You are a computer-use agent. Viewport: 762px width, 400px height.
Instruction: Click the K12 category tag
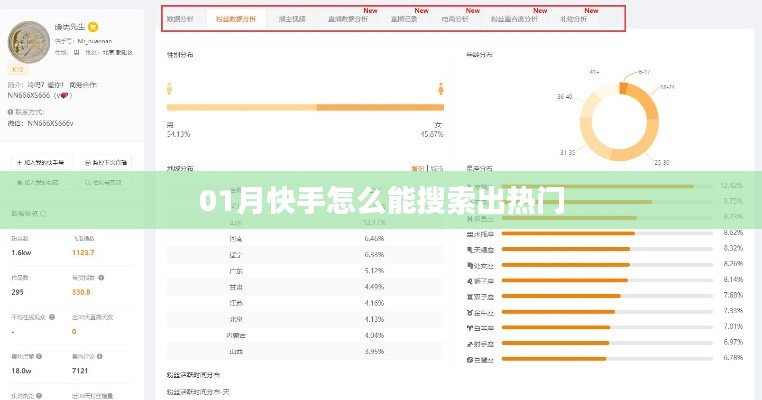click(x=17, y=70)
